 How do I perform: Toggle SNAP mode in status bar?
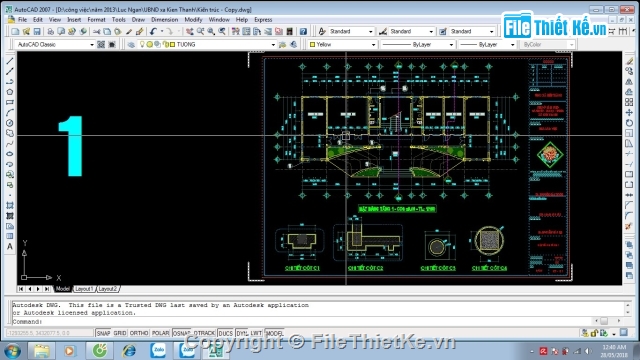(103, 333)
